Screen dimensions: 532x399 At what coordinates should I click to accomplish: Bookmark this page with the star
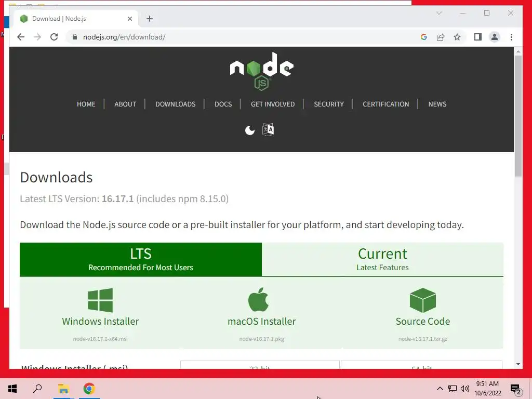tap(457, 37)
